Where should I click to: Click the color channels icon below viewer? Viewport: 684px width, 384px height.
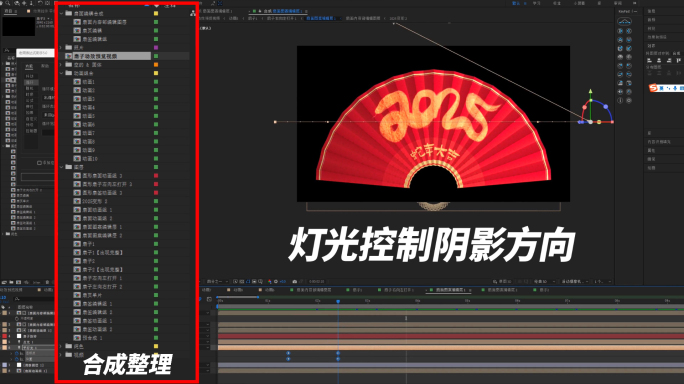click(270, 281)
